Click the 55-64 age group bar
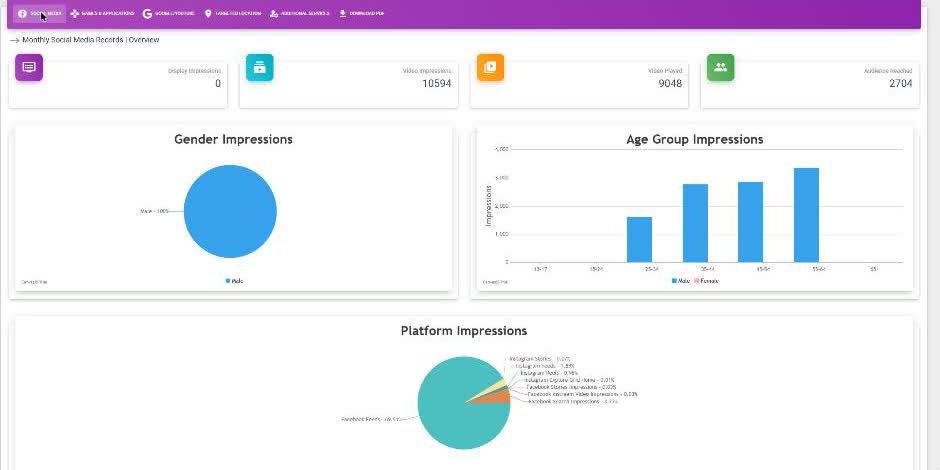This screenshot has width=940, height=470. coord(806,215)
